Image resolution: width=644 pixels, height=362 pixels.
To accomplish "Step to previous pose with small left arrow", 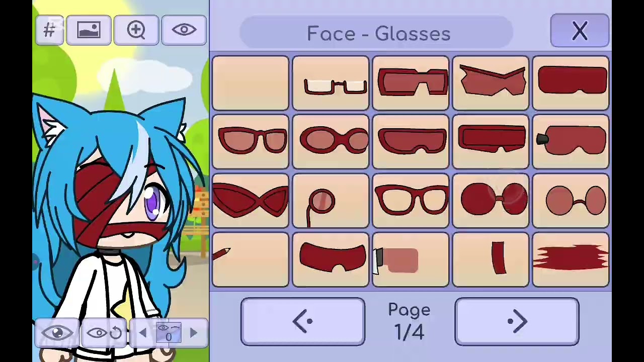I will pos(143,333).
